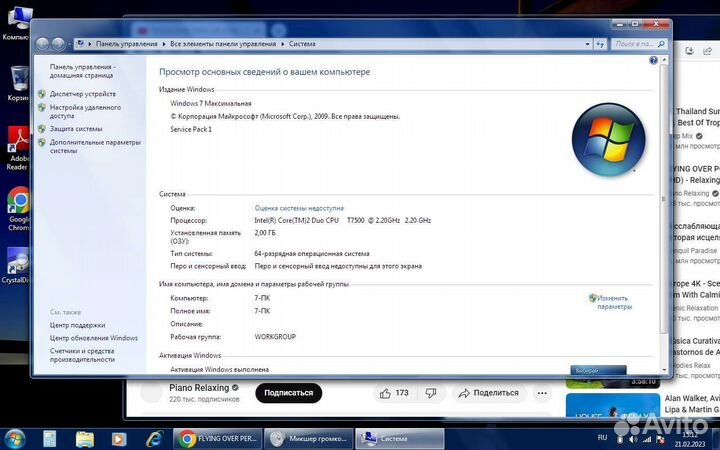Open 'Счетчики и средства производительности' link
This screenshot has width=720, height=450.
(x=82, y=355)
